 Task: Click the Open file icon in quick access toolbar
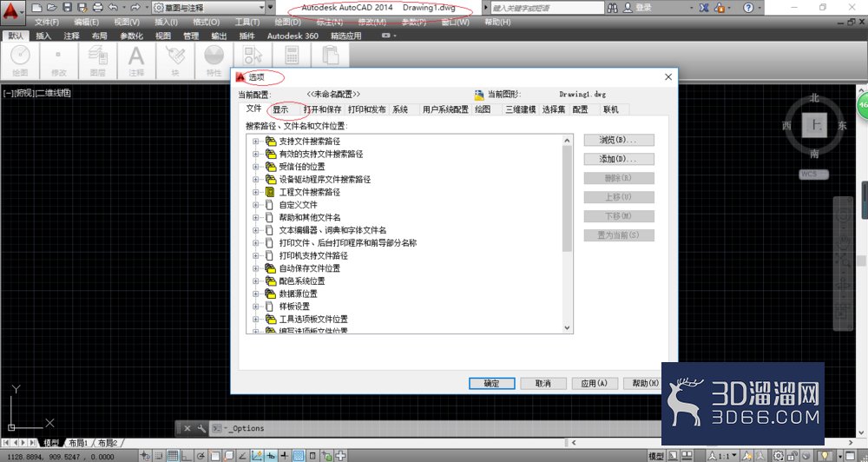click(52, 8)
